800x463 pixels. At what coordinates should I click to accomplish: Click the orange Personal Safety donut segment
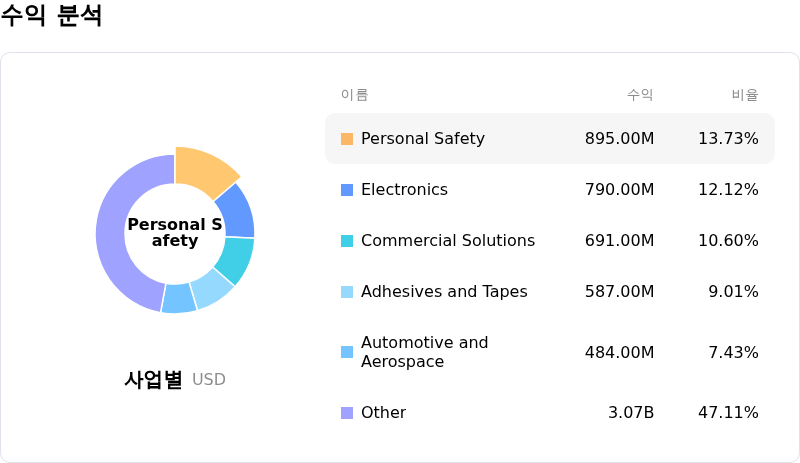pos(203,167)
